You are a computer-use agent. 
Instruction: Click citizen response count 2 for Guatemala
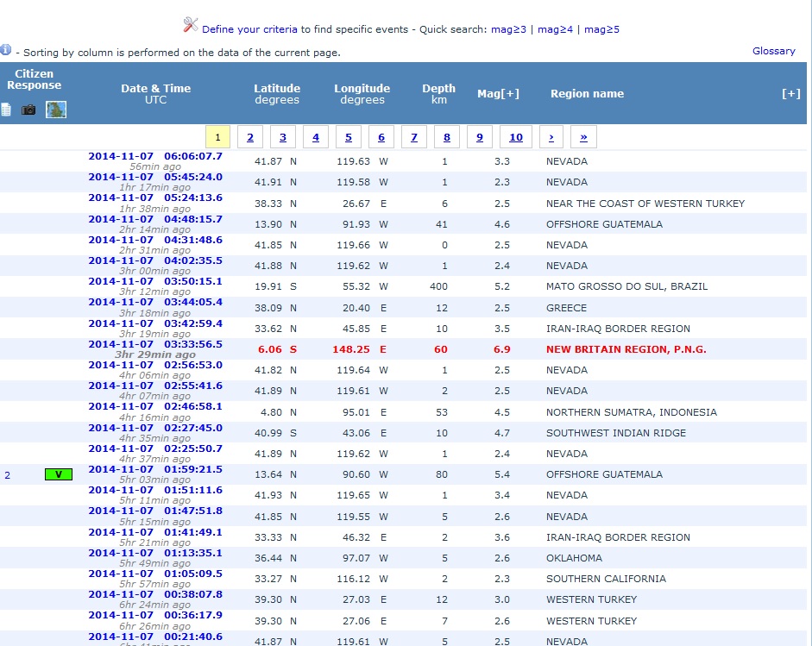[x=7, y=475]
